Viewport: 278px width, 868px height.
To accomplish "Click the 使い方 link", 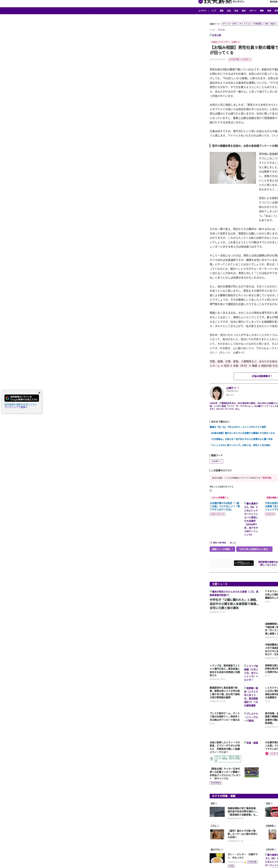I will point(233,543).
